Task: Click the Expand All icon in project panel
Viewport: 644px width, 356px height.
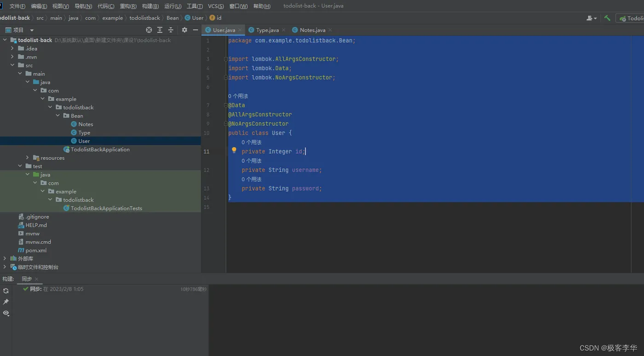Action: (x=160, y=30)
